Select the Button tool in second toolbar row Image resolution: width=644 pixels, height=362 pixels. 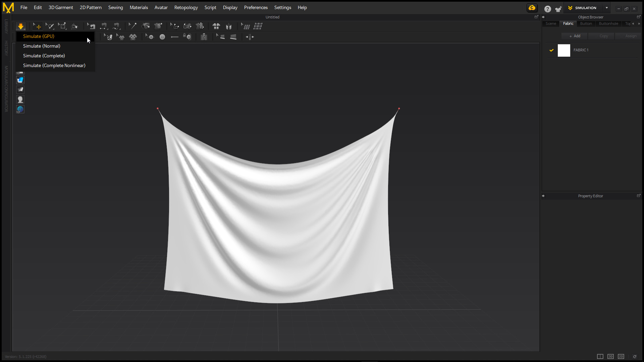(162, 37)
